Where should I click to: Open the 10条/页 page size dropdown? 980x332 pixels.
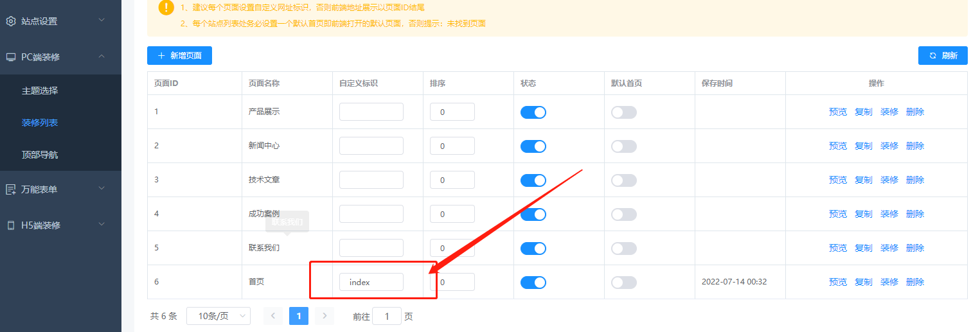[218, 316]
